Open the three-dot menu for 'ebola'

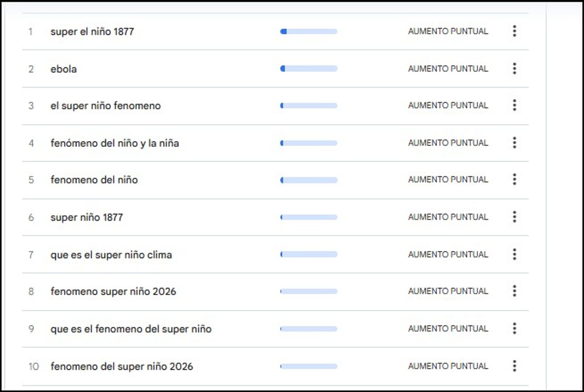(x=514, y=69)
